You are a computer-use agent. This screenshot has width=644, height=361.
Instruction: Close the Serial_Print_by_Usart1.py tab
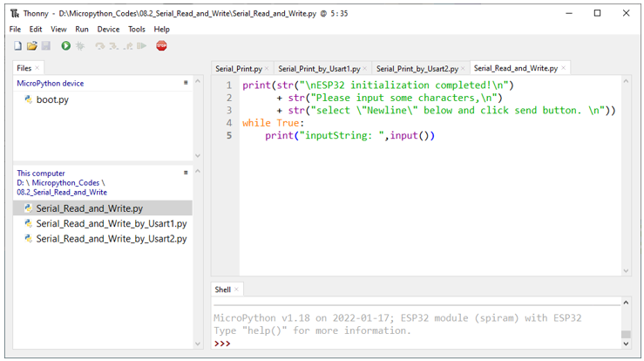(365, 69)
